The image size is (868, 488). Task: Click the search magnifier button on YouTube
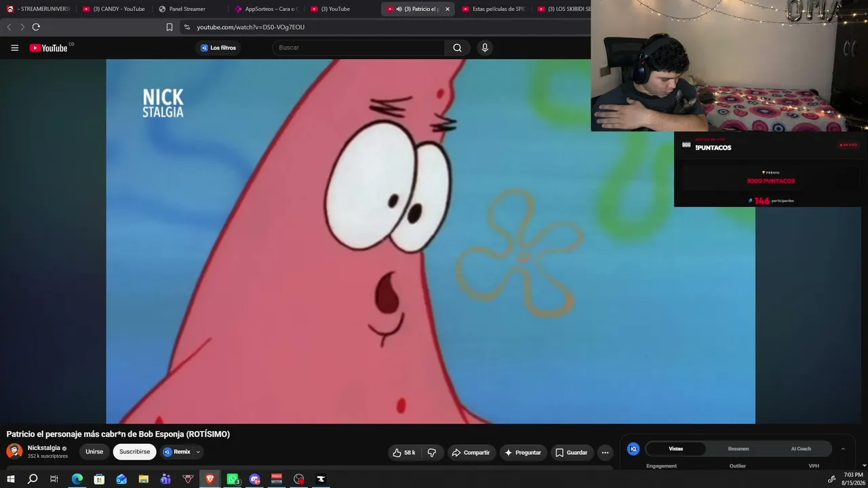pos(457,47)
